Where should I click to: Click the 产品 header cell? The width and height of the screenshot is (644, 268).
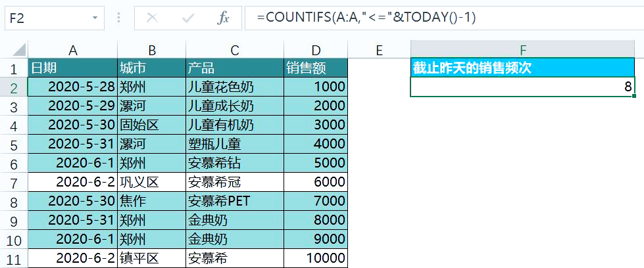(235, 68)
